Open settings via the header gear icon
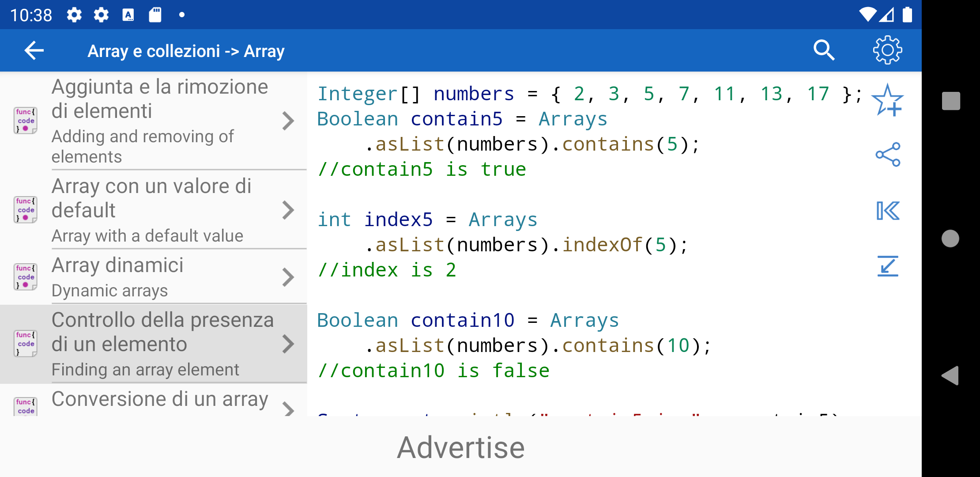Viewport: 980px width, 477px height. click(x=887, y=50)
